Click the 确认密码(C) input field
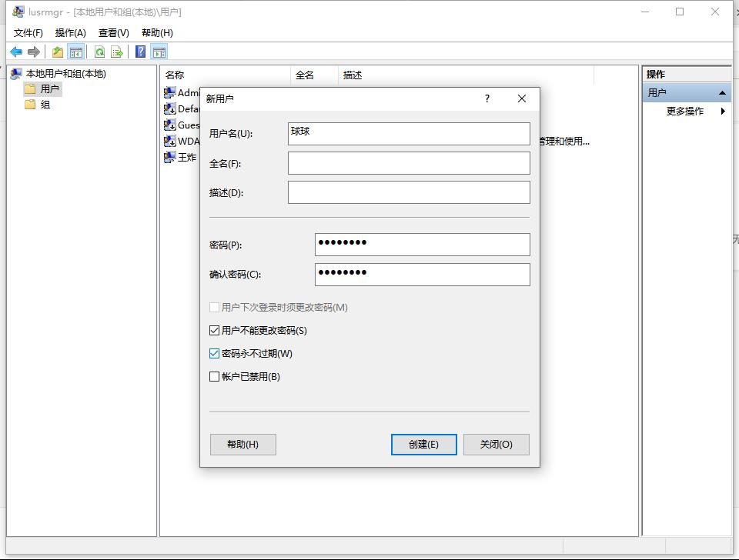 pyautogui.click(x=423, y=274)
